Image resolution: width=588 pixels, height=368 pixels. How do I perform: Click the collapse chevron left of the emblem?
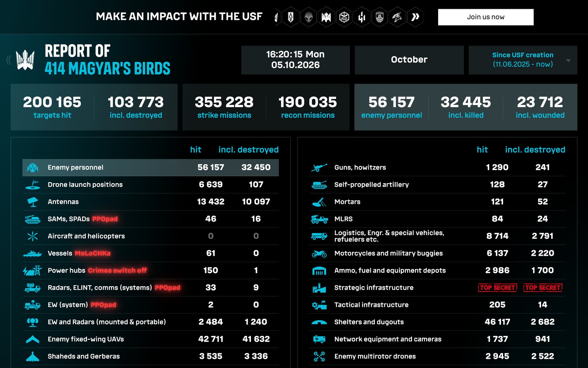pyautogui.click(x=8, y=60)
